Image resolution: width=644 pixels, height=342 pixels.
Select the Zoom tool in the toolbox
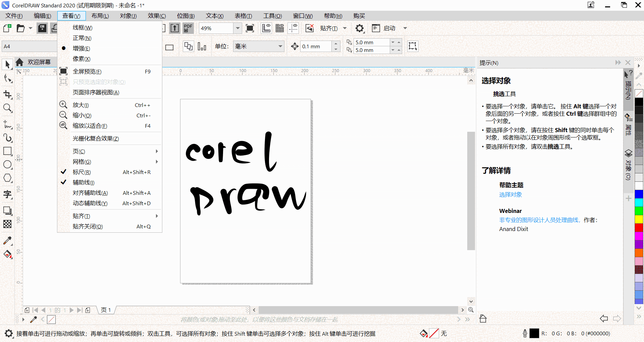[7, 108]
